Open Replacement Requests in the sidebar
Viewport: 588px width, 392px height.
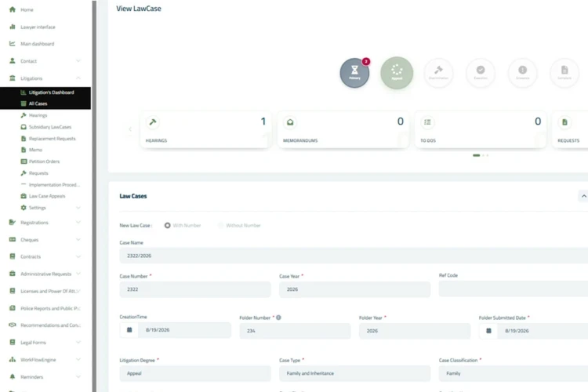click(52, 139)
